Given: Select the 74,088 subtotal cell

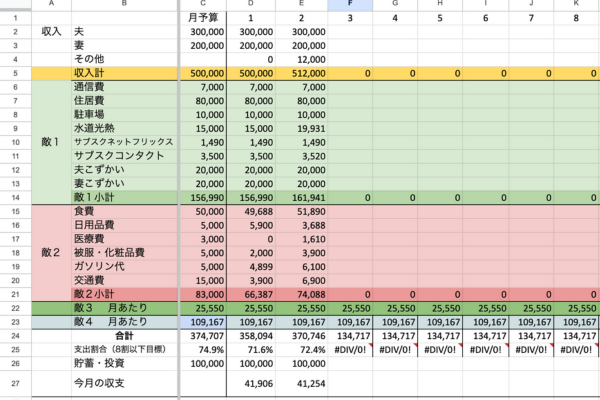Looking at the screenshot, I should coord(302,294).
